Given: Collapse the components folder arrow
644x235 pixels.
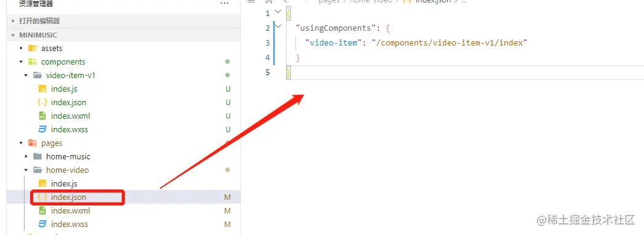Looking at the screenshot, I should (22, 62).
